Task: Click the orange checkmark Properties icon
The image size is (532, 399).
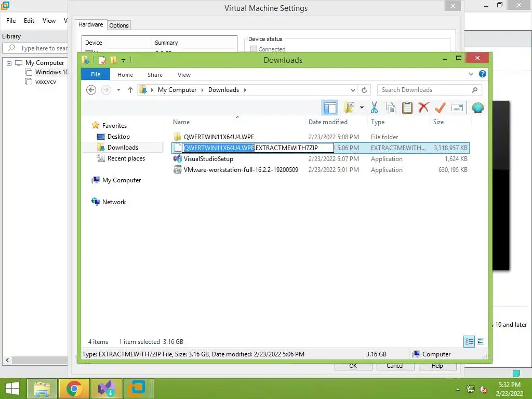Action: [x=440, y=108]
